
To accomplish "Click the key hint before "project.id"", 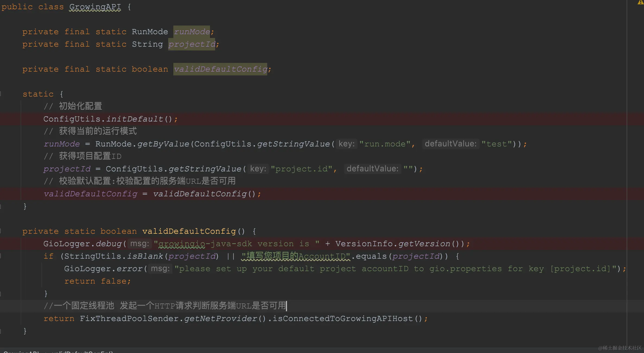I will tap(258, 169).
